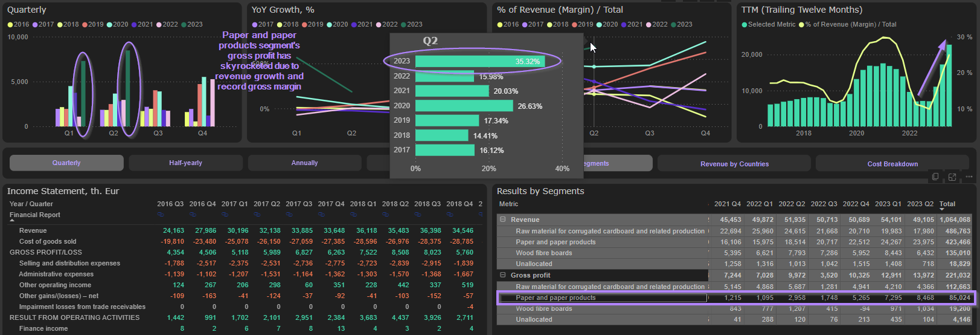
Task: Collapse the Gross profit row group
Action: coord(502,275)
